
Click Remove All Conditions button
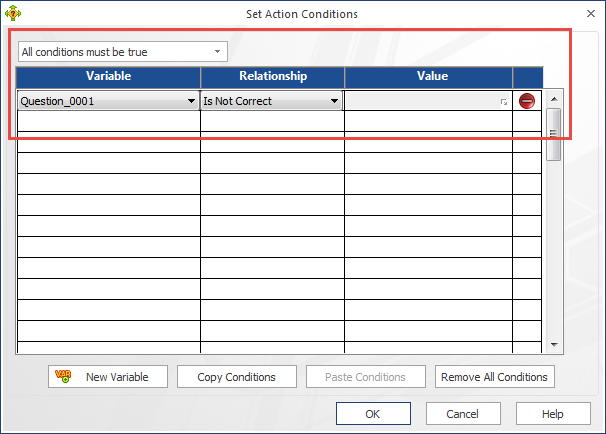coord(495,377)
